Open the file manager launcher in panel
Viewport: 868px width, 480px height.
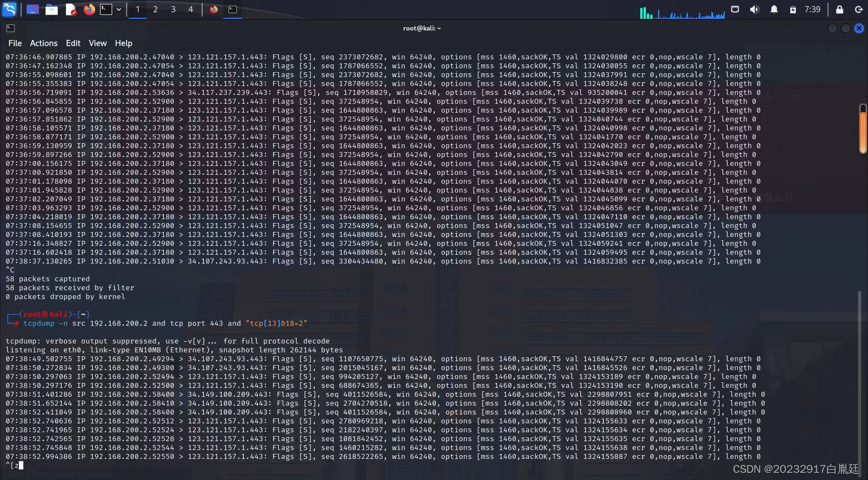pos(52,9)
